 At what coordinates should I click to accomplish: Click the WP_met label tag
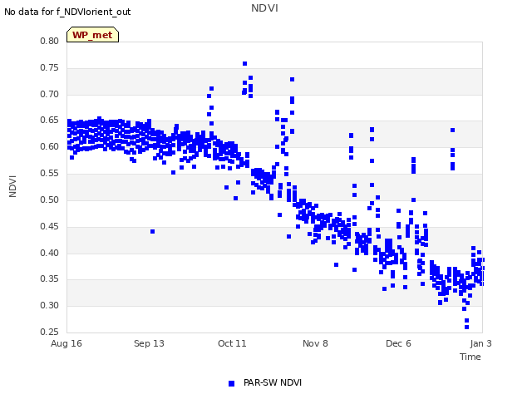click(92, 35)
